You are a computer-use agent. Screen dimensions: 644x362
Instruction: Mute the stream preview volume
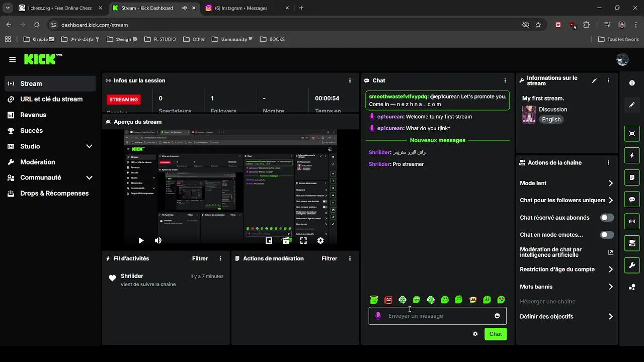158,241
